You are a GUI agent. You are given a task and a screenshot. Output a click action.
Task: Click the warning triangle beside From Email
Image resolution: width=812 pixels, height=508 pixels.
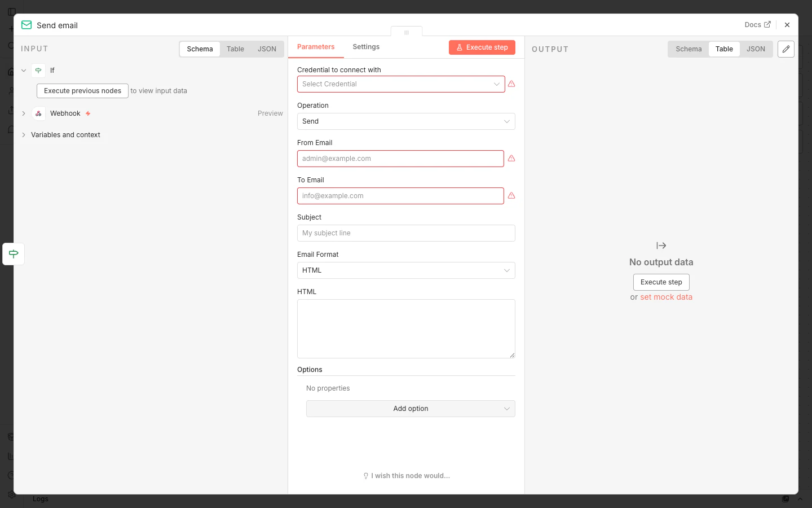511,159
